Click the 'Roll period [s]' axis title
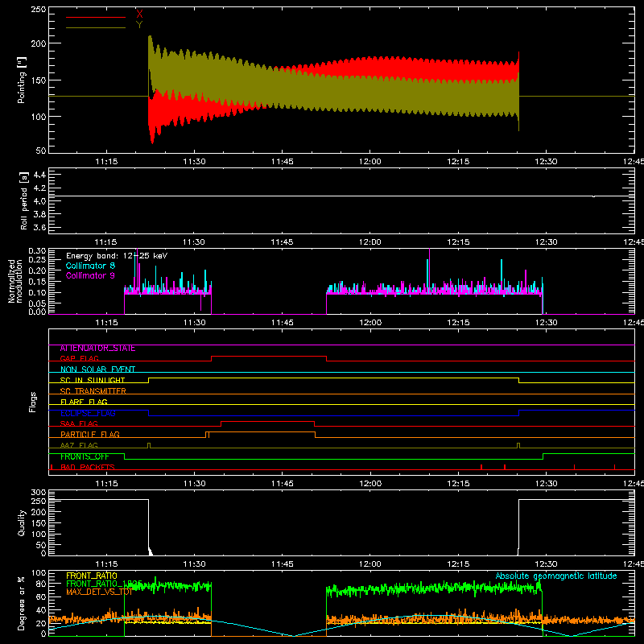Viewport: 644px width, 644px height. coord(24,200)
